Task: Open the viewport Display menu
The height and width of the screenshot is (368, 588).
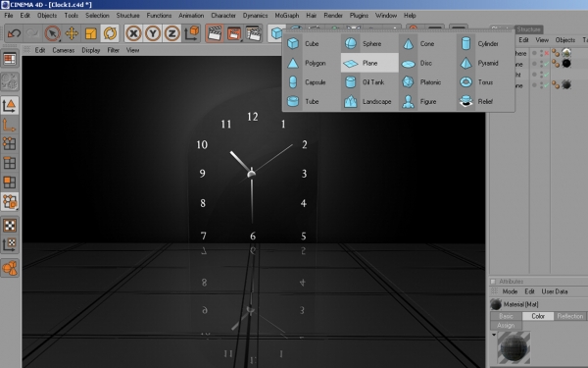Action: pyautogui.click(x=91, y=50)
